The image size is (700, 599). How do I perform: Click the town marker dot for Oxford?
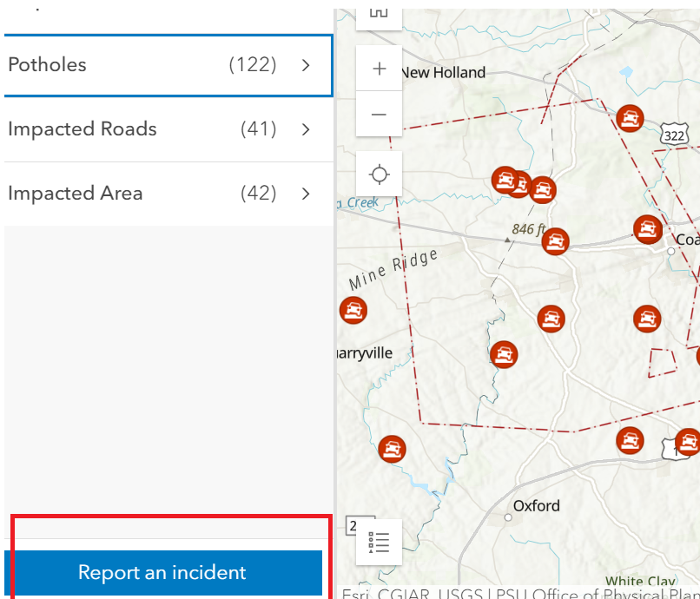click(x=507, y=516)
